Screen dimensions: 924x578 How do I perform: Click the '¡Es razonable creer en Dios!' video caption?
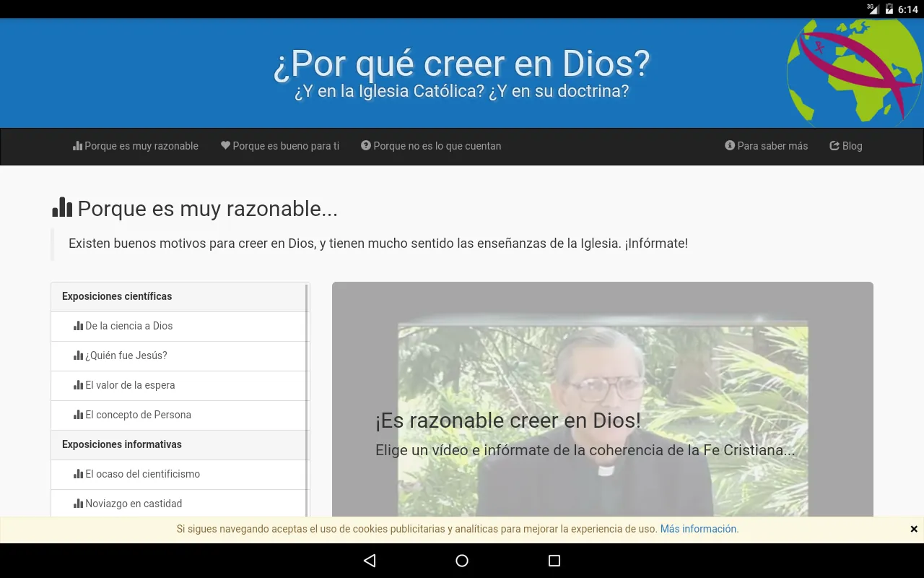pos(508,420)
